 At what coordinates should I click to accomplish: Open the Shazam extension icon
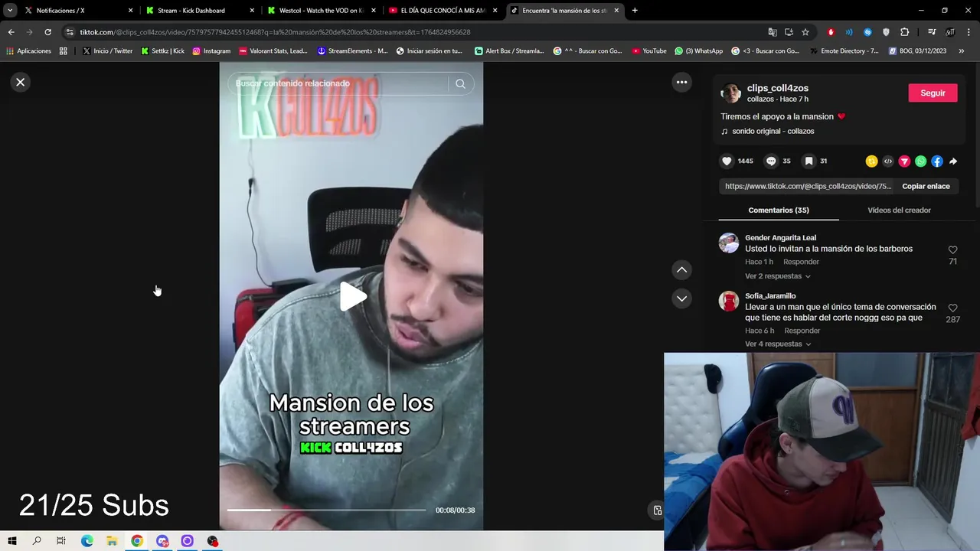[x=867, y=32]
